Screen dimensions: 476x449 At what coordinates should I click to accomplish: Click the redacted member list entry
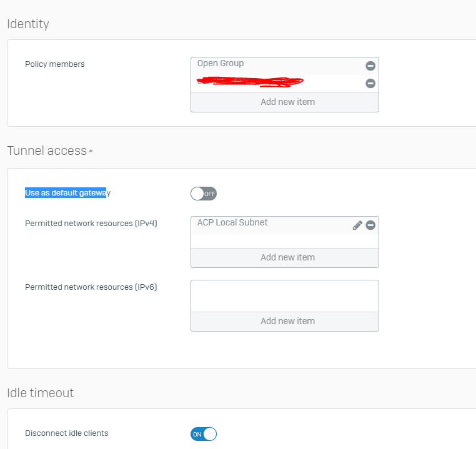pyautogui.click(x=250, y=82)
